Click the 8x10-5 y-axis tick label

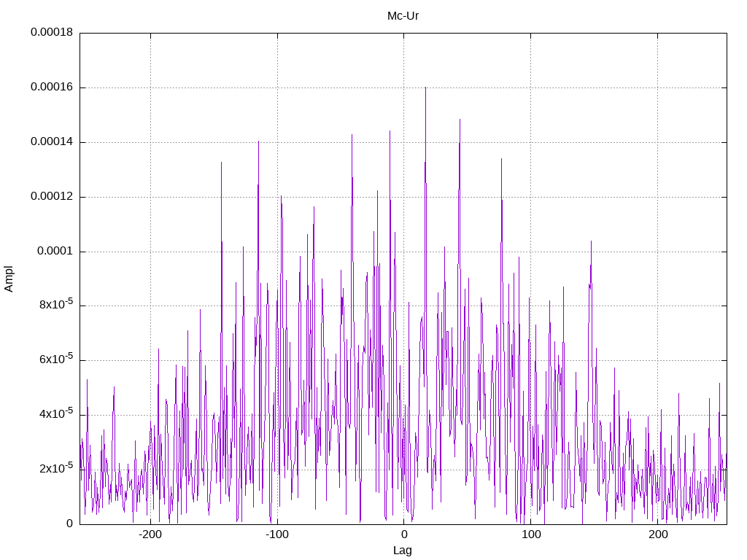[56, 304]
